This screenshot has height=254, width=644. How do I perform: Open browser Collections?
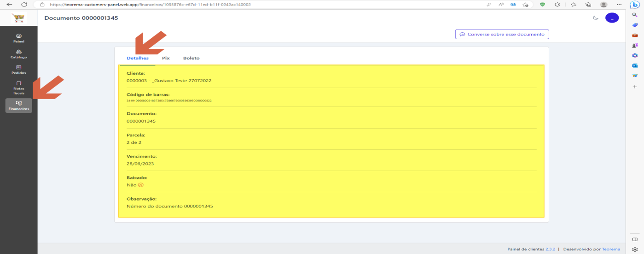click(x=588, y=4)
